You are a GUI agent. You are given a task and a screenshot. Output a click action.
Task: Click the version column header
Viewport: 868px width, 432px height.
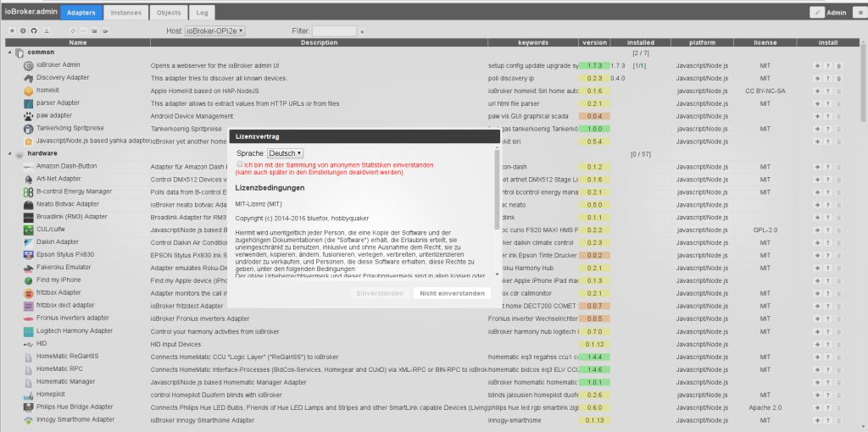click(594, 42)
